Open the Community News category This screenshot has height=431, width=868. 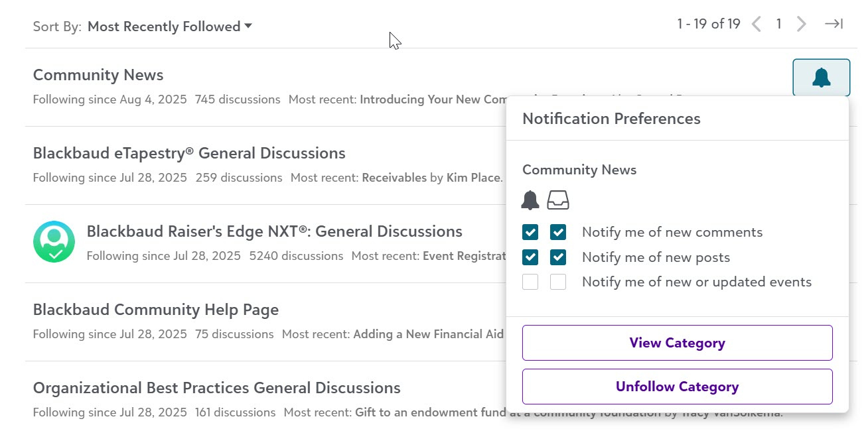tap(98, 75)
